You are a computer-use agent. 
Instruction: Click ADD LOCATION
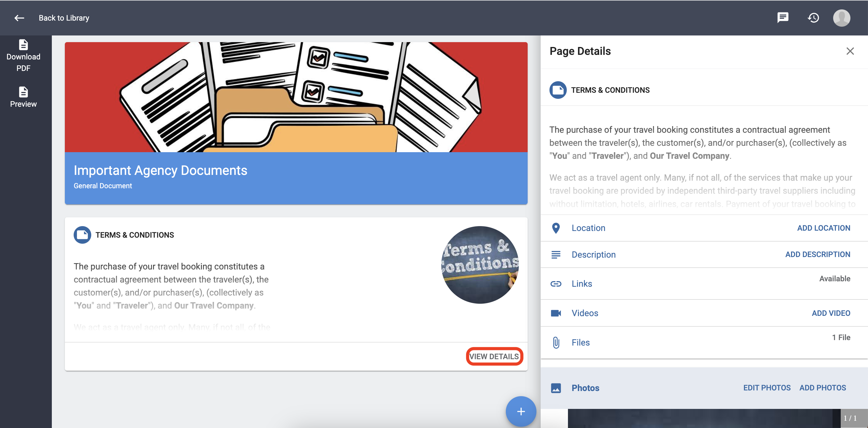(x=823, y=228)
